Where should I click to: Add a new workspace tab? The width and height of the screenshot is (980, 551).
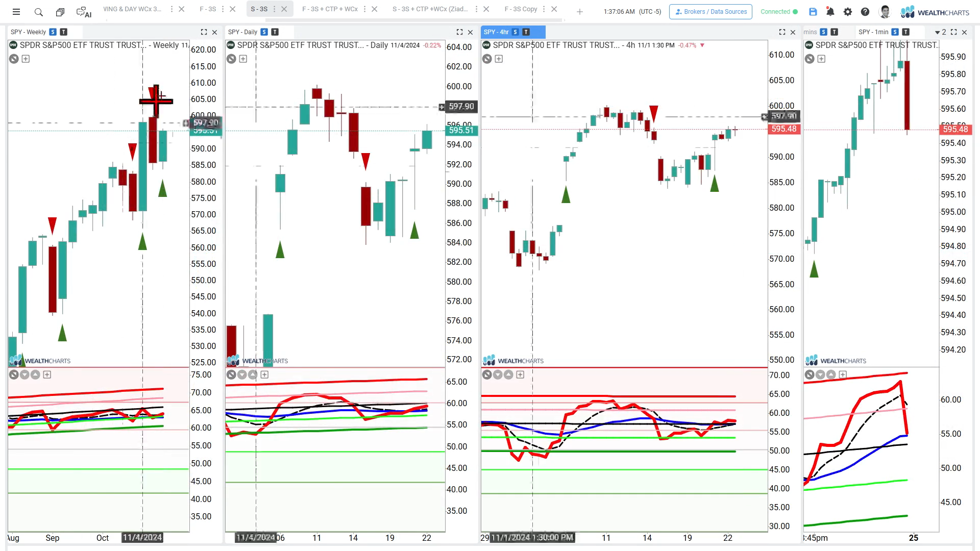[580, 12]
